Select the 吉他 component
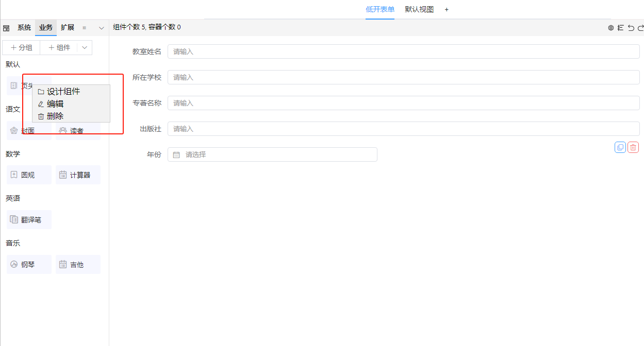The height and width of the screenshot is (346, 644). [78, 265]
